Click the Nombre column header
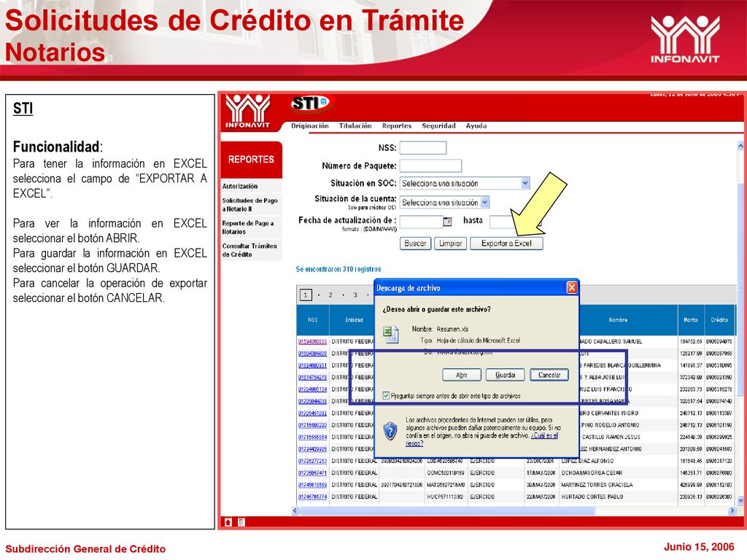Screen dimensions: 747x560 click(x=618, y=320)
